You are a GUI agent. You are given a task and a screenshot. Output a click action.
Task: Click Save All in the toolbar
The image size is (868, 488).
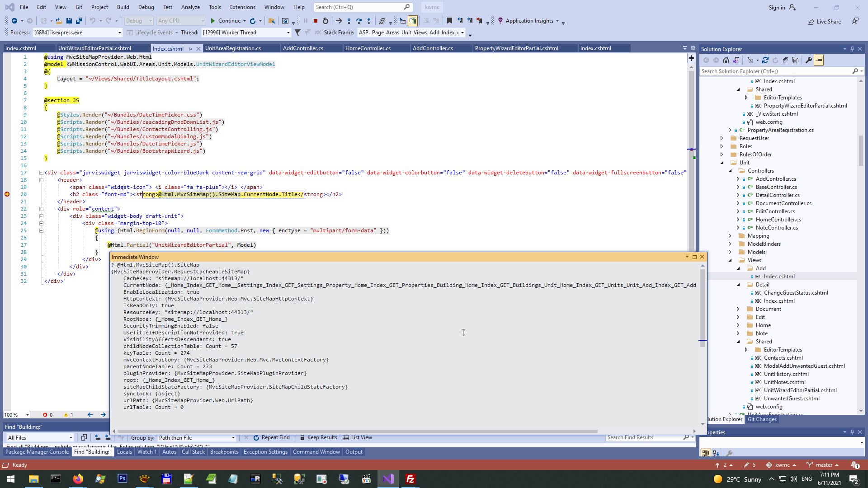[x=79, y=21]
